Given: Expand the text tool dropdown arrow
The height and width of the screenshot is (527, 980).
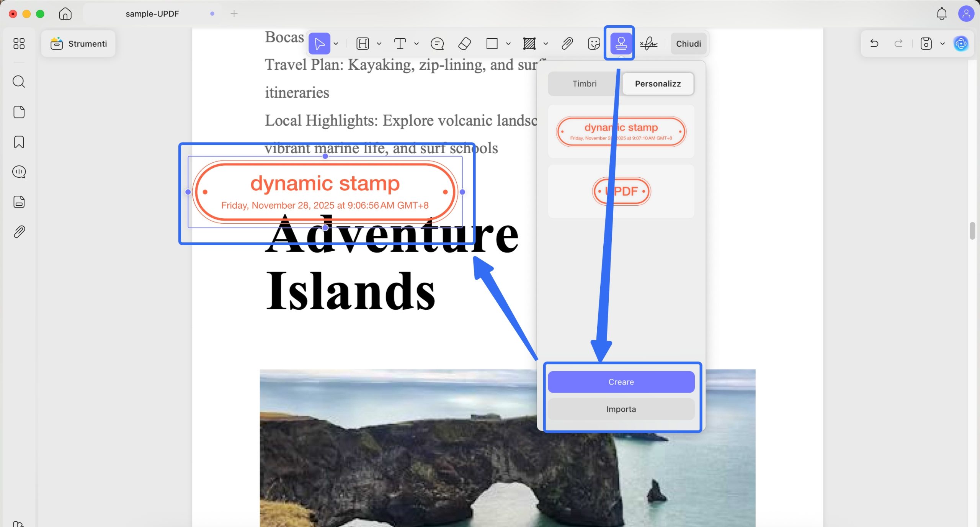Looking at the screenshot, I should pos(416,44).
